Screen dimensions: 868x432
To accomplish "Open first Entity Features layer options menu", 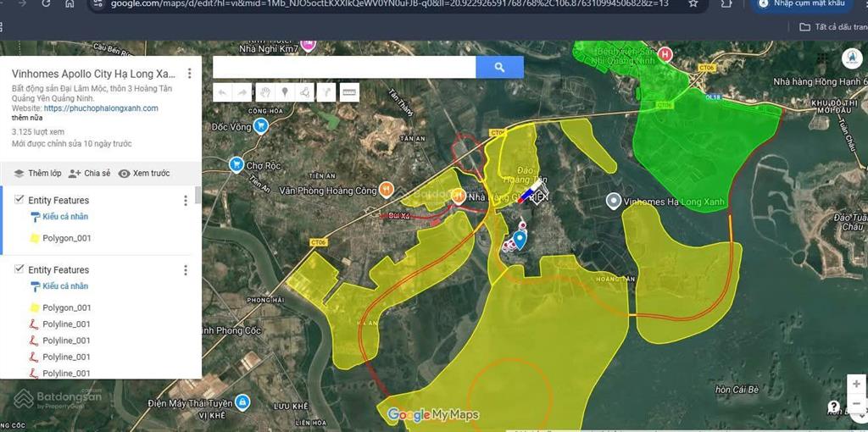I will (186, 201).
